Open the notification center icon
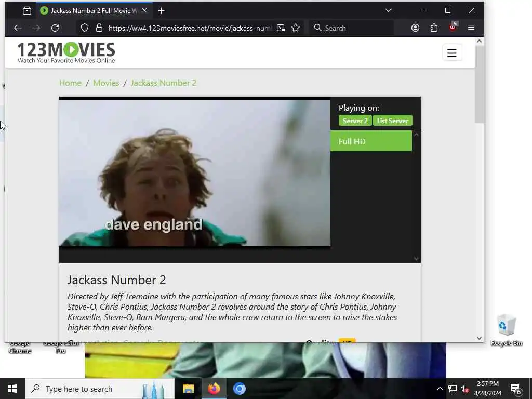 [x=516, y=389]
